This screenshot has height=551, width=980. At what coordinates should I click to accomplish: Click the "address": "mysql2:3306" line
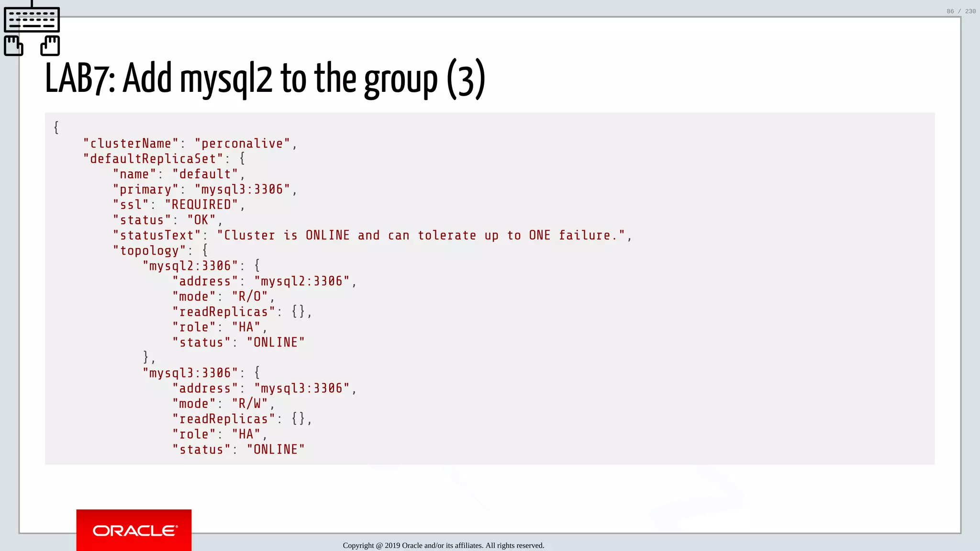pos(265,281)
